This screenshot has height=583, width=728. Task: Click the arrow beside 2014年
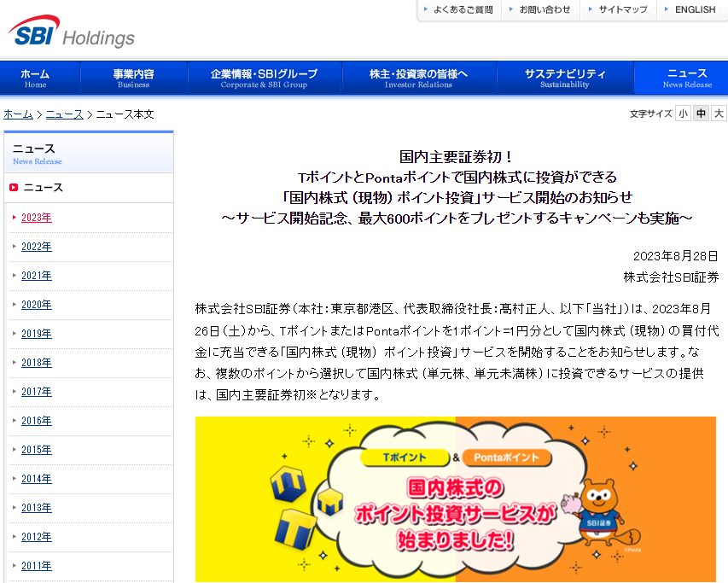[x=15, y=478]
